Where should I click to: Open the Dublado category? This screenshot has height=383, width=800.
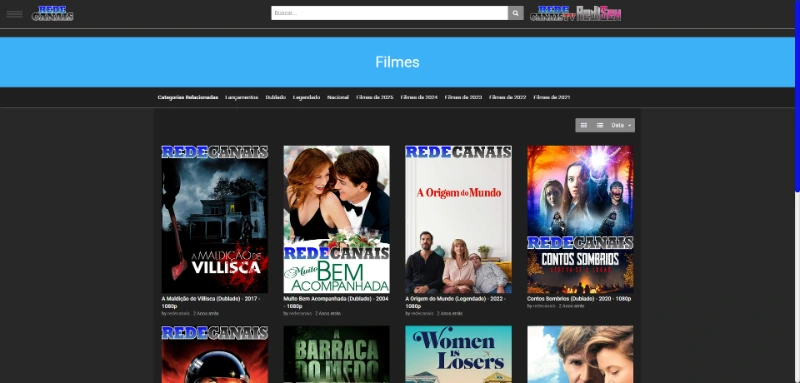[x=276, y=97]
